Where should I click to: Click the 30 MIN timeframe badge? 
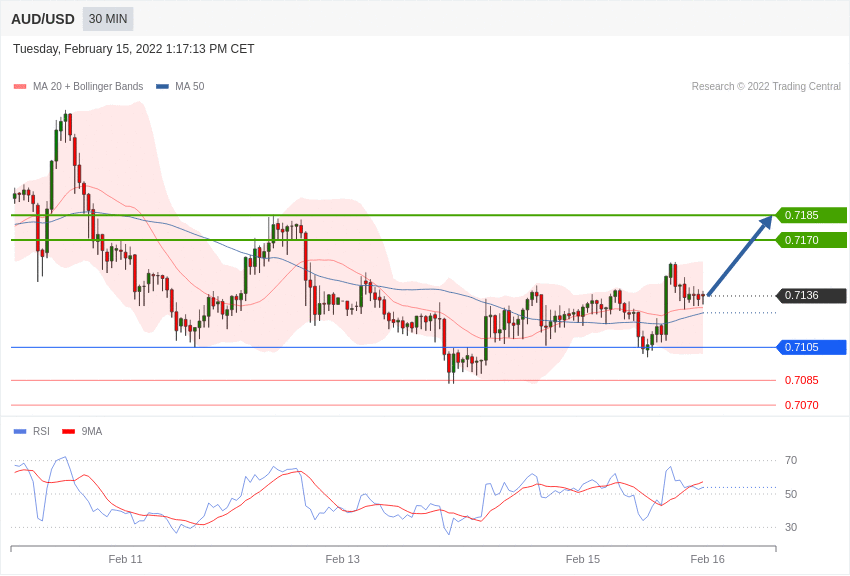coord(108,19)
